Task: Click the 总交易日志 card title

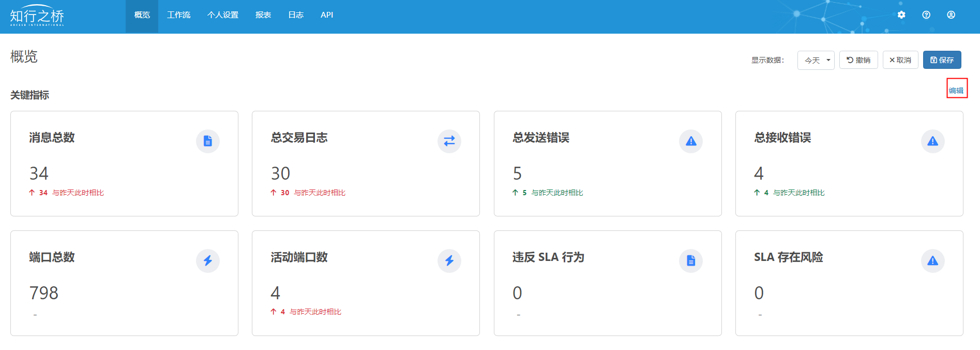Action: coord(299,138)
